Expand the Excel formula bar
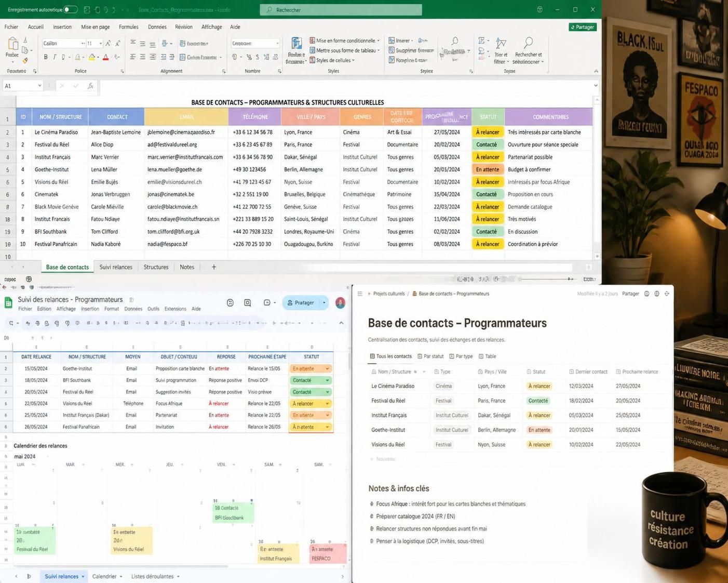 [596, 86]
